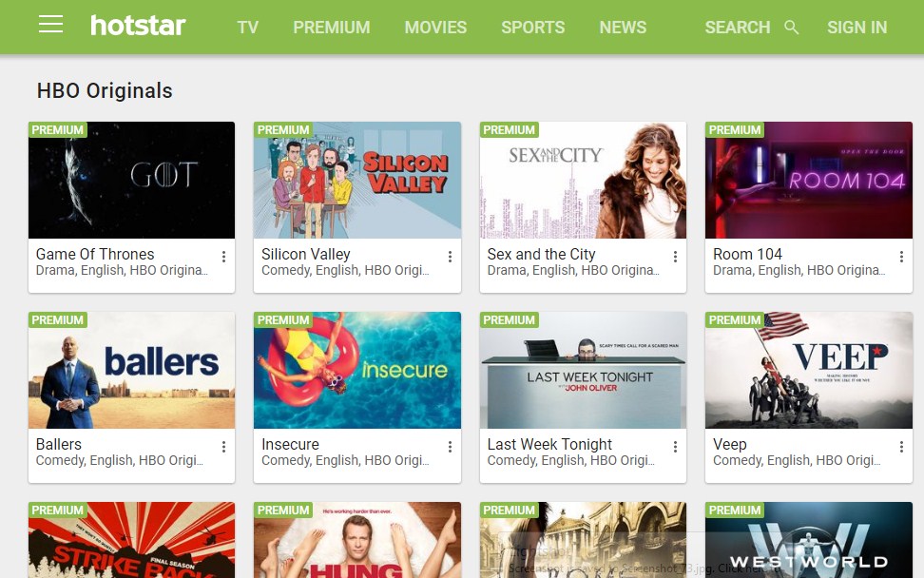Open the Last Week Tonight poster
The height and width of the screenshot is (578, 924).
583,370
